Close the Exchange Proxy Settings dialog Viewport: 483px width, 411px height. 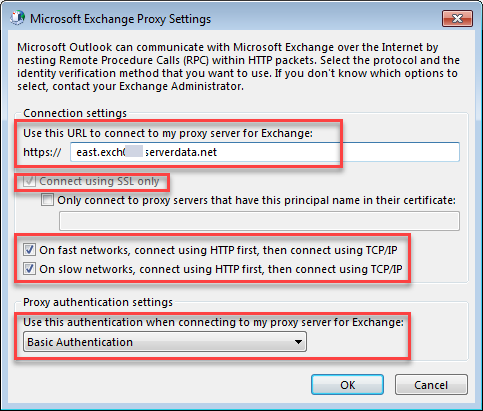(x=457, y=18)
